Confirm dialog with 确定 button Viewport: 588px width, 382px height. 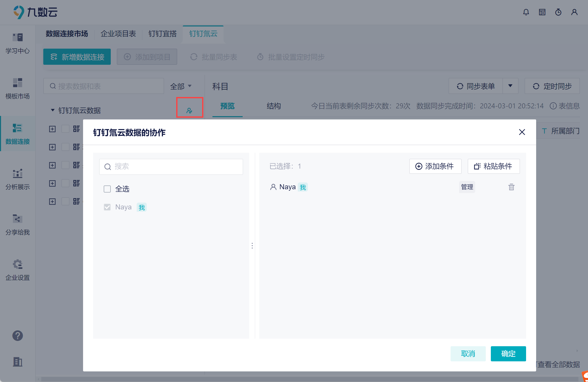coord(508,354)
